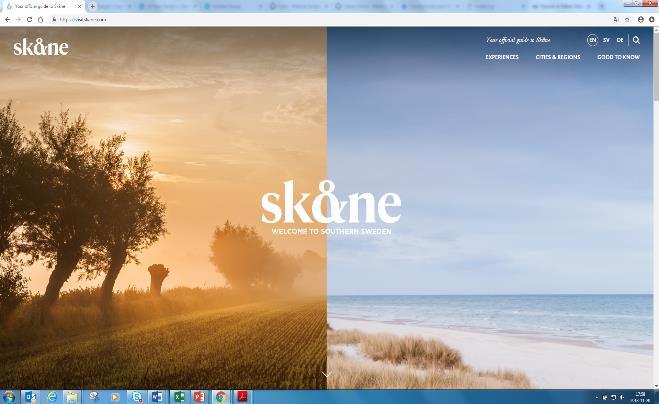
Task: Go back with the browser back arrow
Action: [x=8, y=19]
